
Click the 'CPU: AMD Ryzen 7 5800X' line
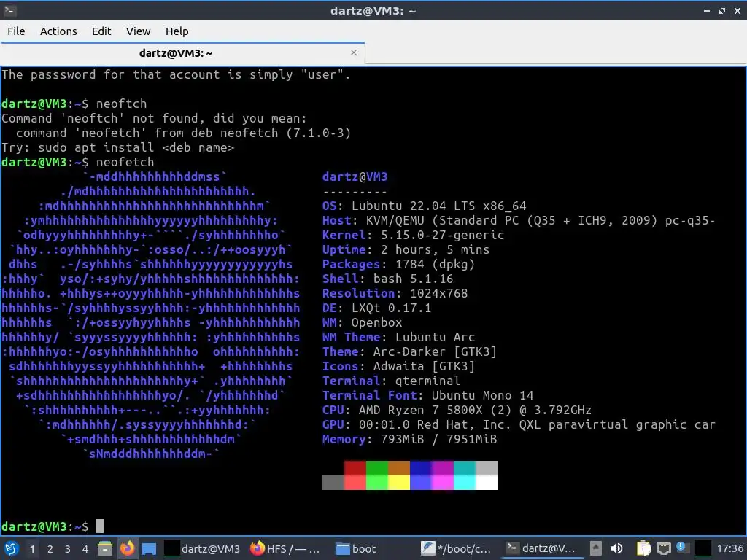457,410
